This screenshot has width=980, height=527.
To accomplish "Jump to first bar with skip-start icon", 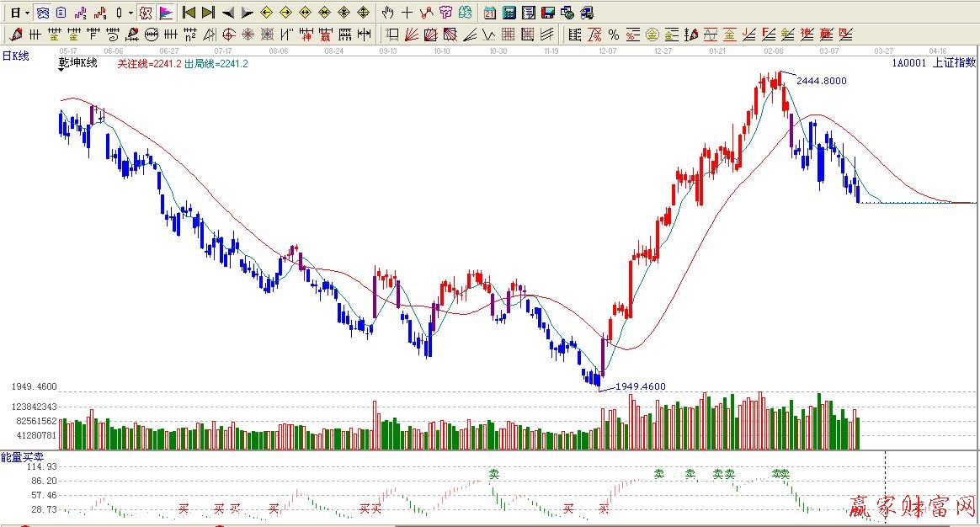I will (x=189, y=13).
